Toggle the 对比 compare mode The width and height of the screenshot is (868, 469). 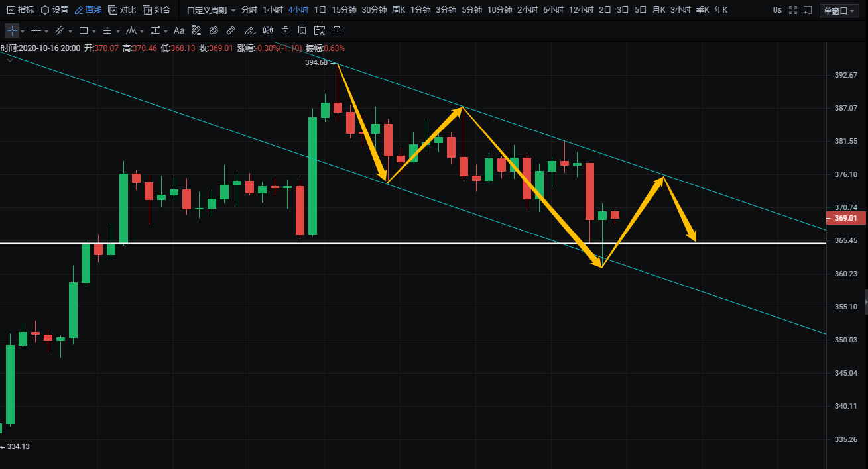pyautogui.click(x=122, y=10)
